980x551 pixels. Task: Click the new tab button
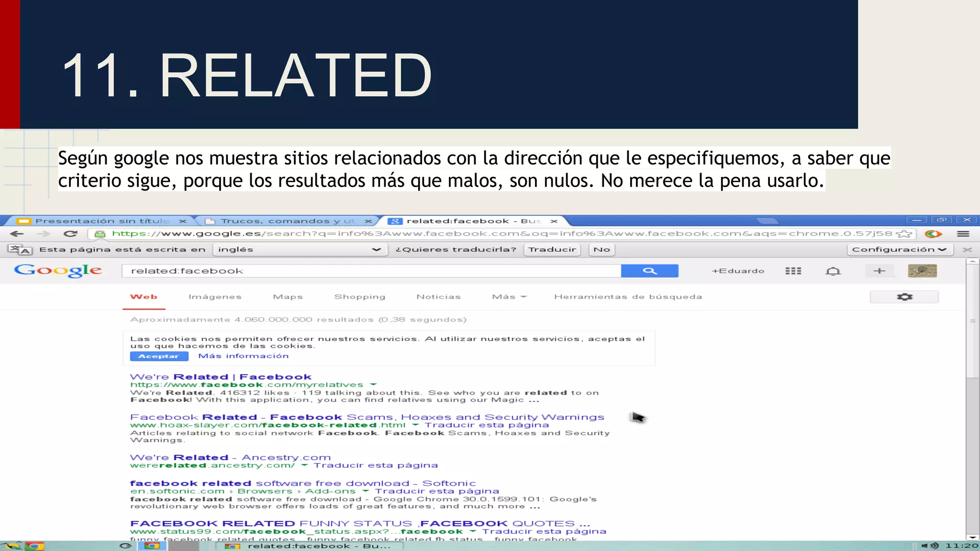click(x=768, y=221)
